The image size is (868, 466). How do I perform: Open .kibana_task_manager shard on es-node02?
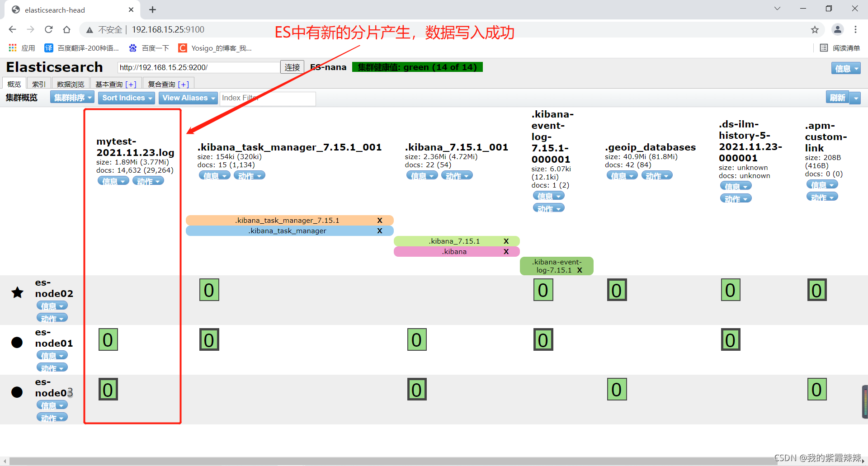click(x=209, y=290)
